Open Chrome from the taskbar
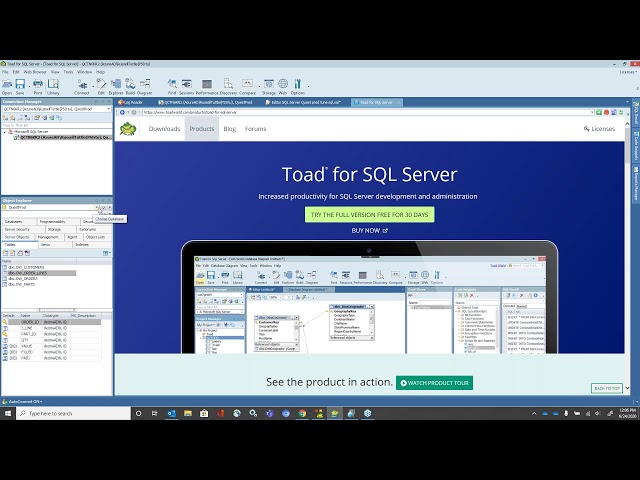The width and height of the screenshot is (640, 480). click(x=302, y=413)
